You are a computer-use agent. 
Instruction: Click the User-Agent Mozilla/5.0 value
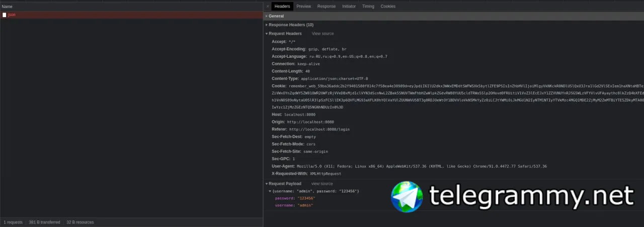[422, 166]
